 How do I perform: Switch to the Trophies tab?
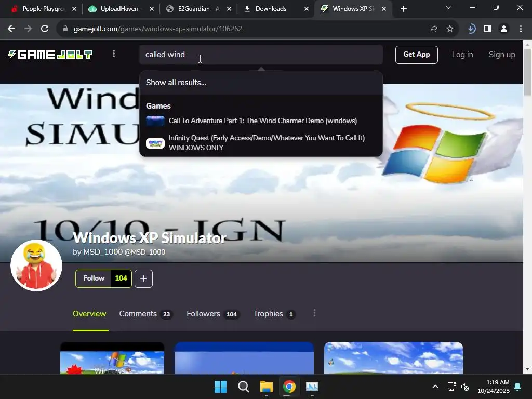click(274, 314)
